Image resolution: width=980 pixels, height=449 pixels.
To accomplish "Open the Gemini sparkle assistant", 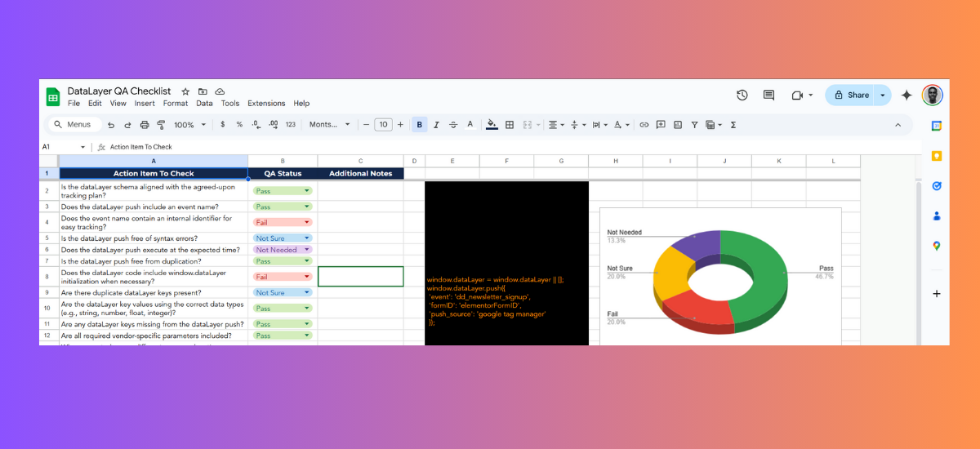I will [906, 96].
